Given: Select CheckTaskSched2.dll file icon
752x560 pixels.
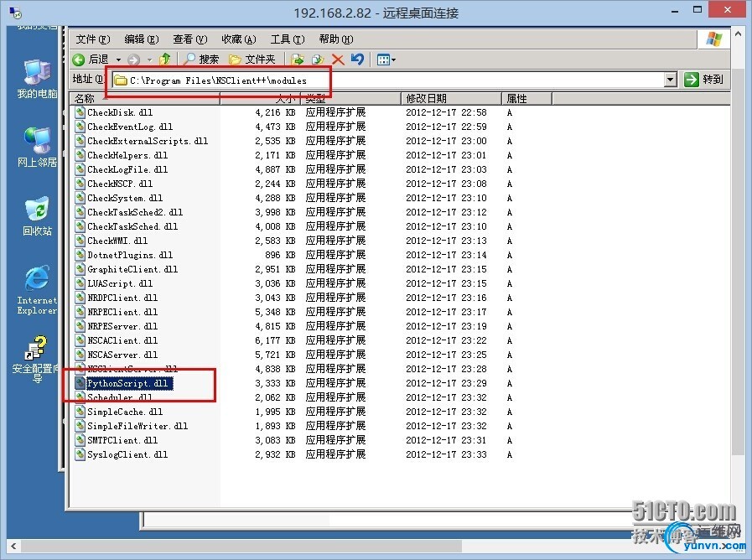Looking at the screenshot, I should pyautogui.click(x=80, y=212).
